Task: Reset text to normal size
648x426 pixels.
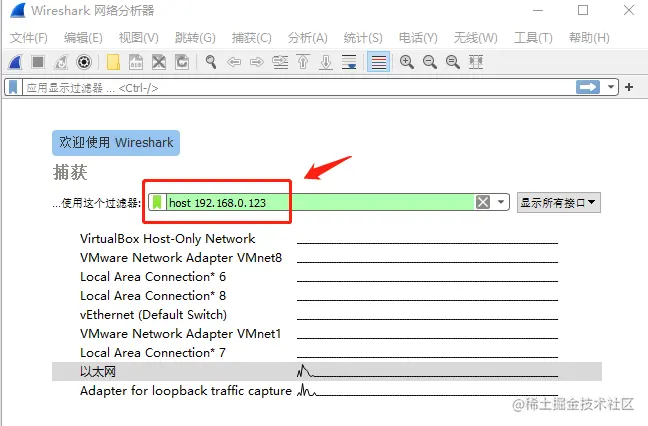Action: (x=453, y=62)
